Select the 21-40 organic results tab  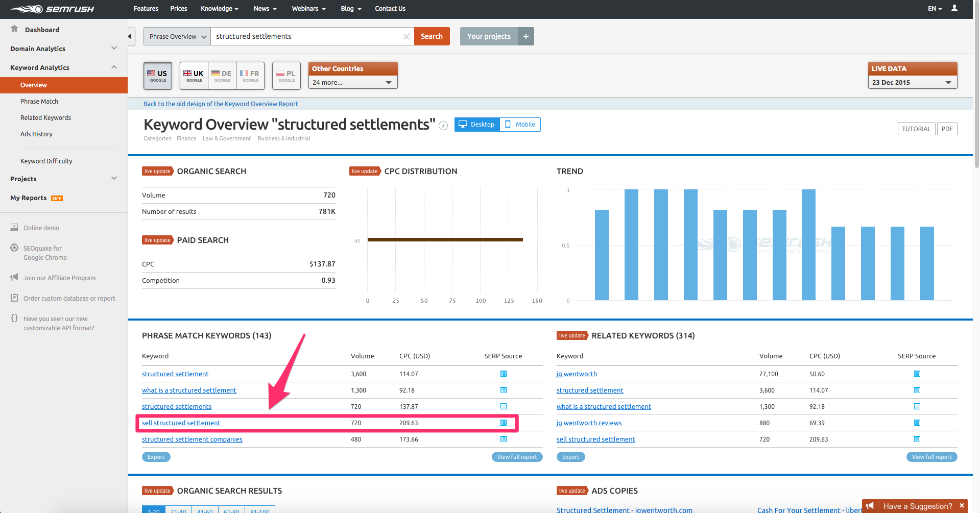click(179, 509)
